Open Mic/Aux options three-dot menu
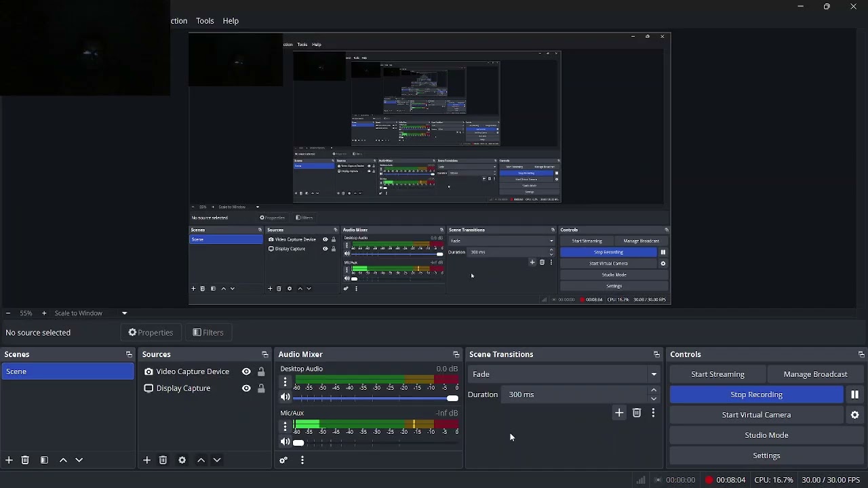Image resolution: width=868 pixels, height=488 pixels. coord(285,427)
